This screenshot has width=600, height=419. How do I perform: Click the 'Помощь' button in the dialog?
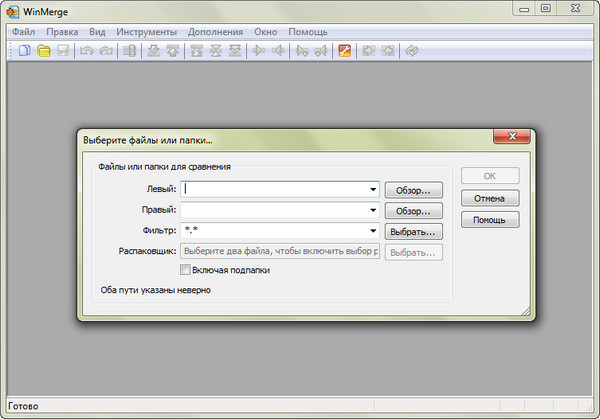(x=489, y=219)
